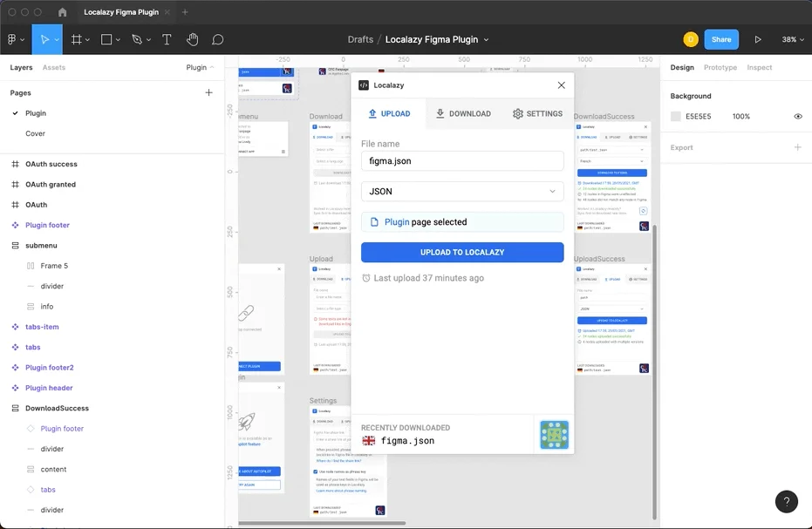Open the Settings tab in Localazy
812x529 pixels.
pos(537,113)
